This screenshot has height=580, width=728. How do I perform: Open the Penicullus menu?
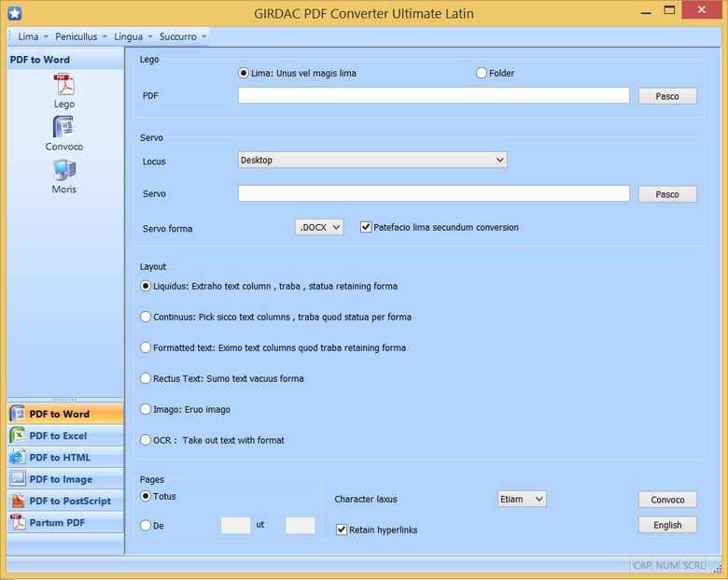click(x=80, y=36)
